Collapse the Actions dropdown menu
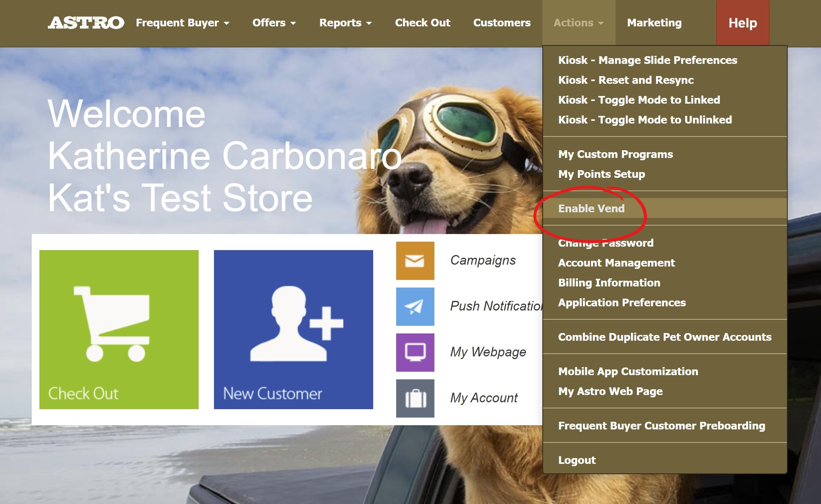The width and height of the screenshot is (821, 504). tap(578, 23)
